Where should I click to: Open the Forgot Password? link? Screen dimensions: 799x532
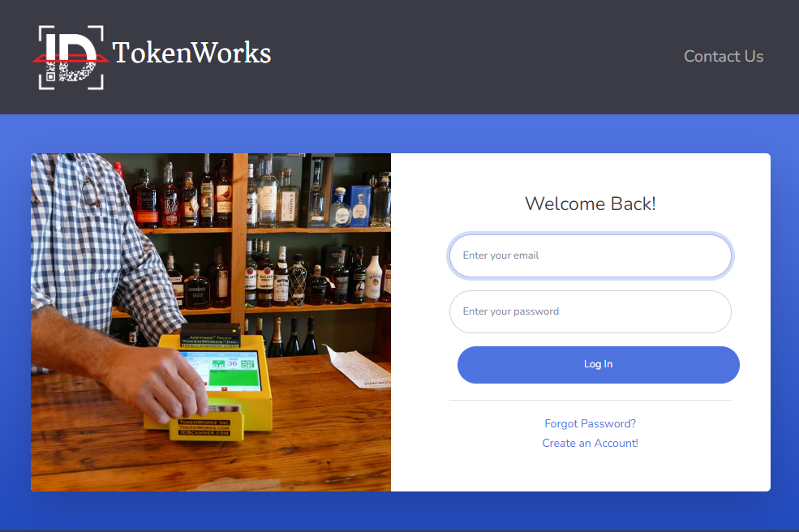590,423
